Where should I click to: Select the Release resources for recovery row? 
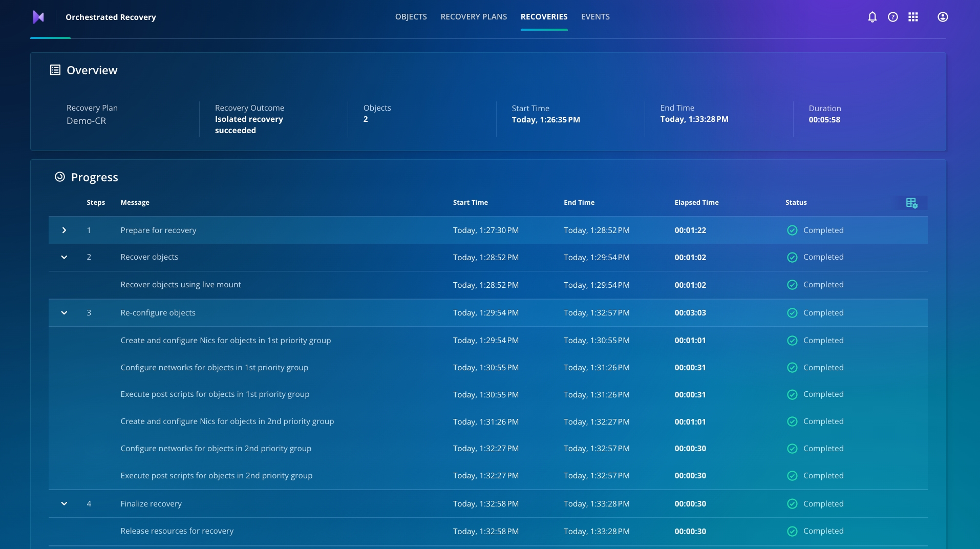[x=177, y=531]
